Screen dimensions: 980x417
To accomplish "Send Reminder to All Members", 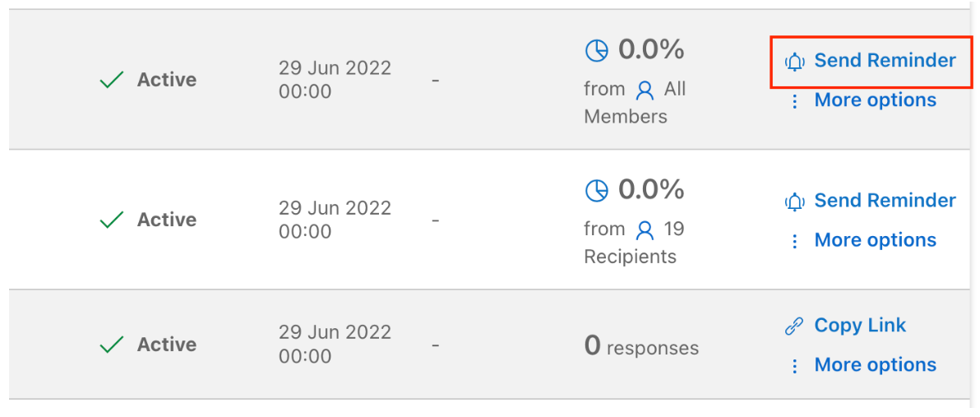I will pyautogui.click(x=885, y=61).
